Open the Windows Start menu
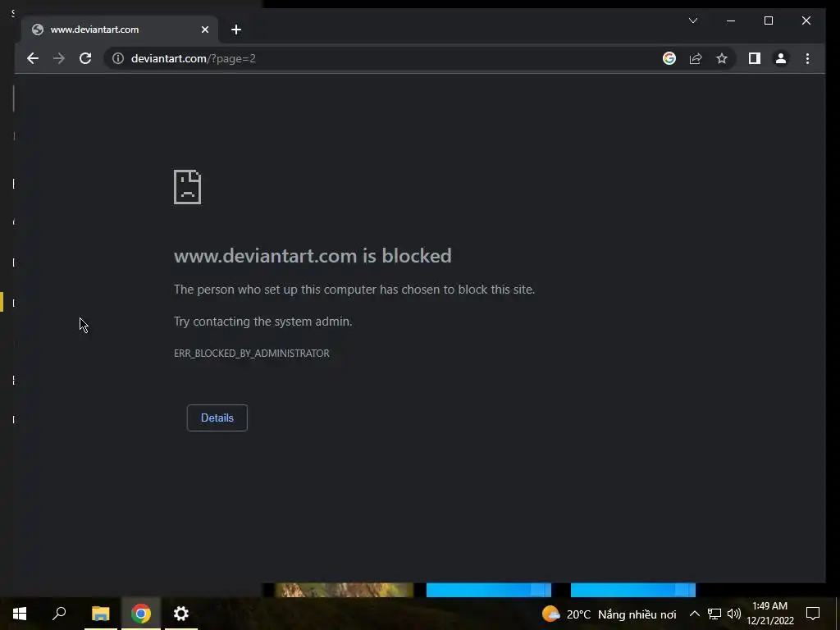This screenshot has height=630, width=840. (20, 614)
